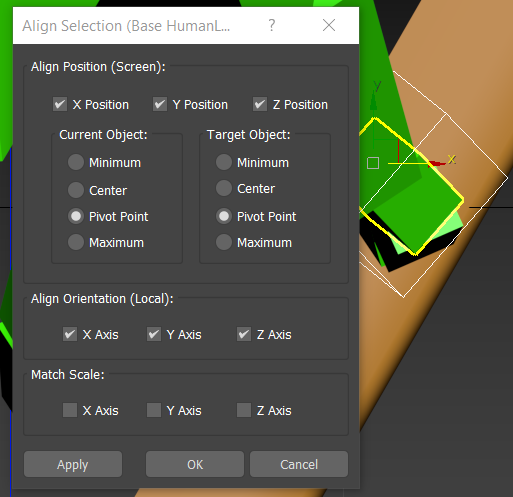Toggle Align Orientation Z Axis checkbox
513x497 pixels.
pos(244,334)
